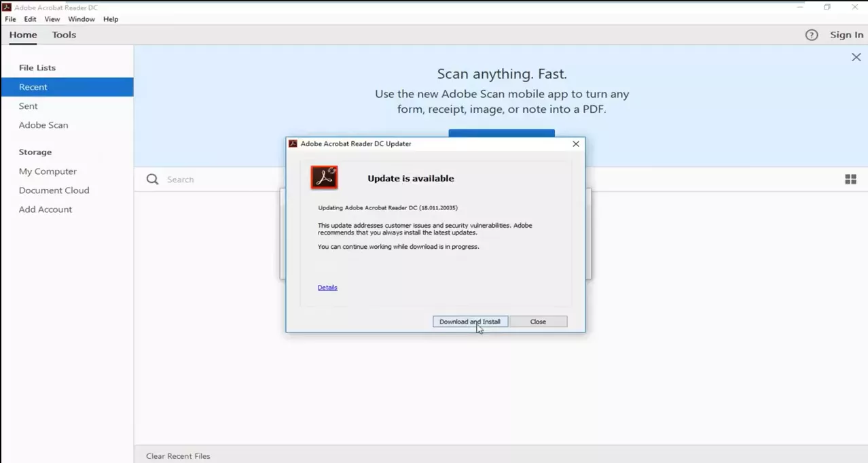The image size is (868, 463).
Task: Click Sign In
Action: (x=846, y=35)
